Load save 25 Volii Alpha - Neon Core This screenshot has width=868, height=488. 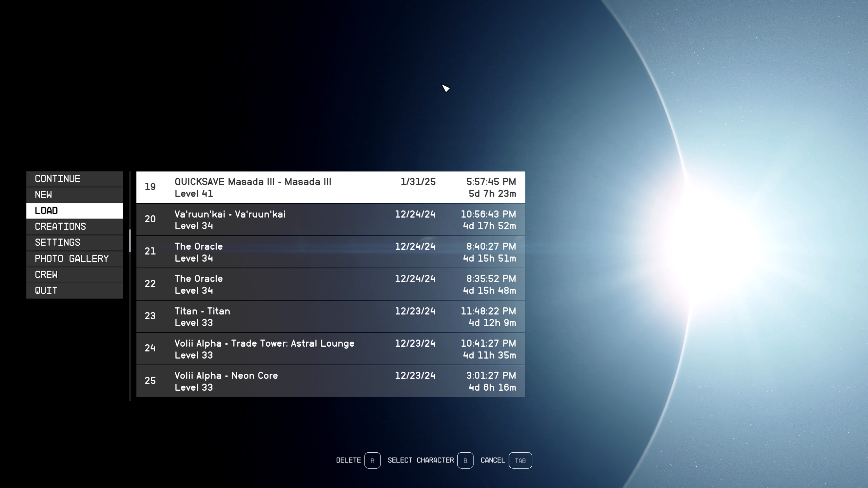pyautogui.click(x=330, y=381)
